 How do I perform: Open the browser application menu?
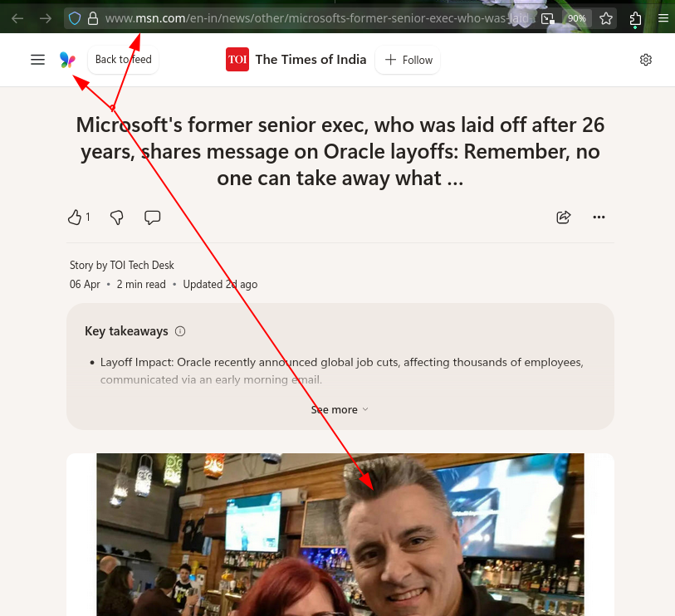click(x=662, y=18)
